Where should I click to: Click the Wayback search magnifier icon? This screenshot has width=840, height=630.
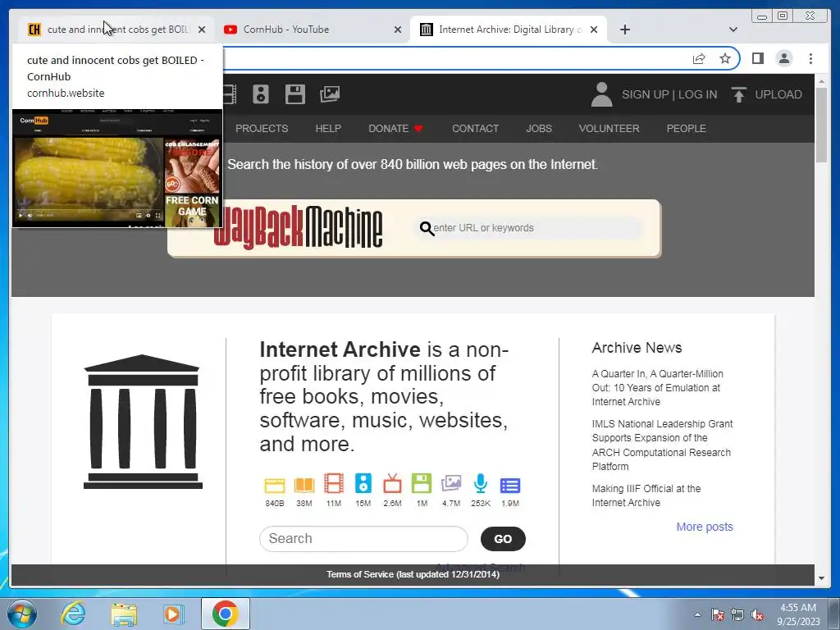point(427,228)
